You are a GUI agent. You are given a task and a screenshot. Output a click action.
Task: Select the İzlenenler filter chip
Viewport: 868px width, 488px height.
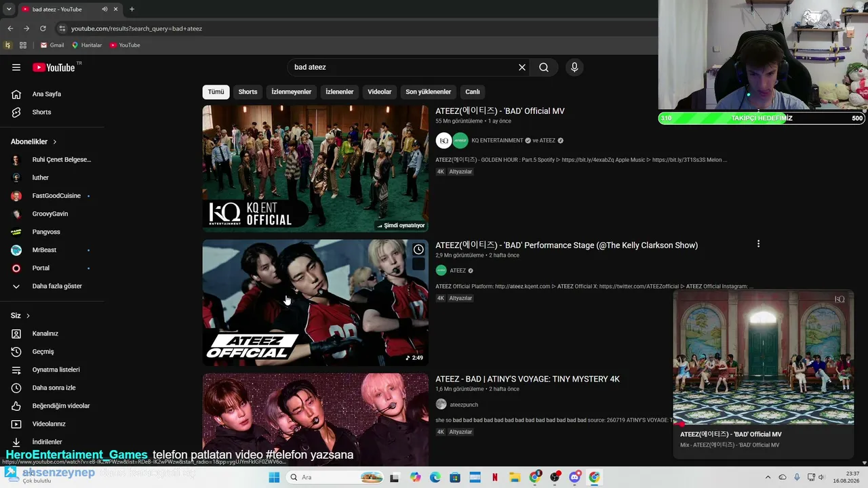click(339, 92)
